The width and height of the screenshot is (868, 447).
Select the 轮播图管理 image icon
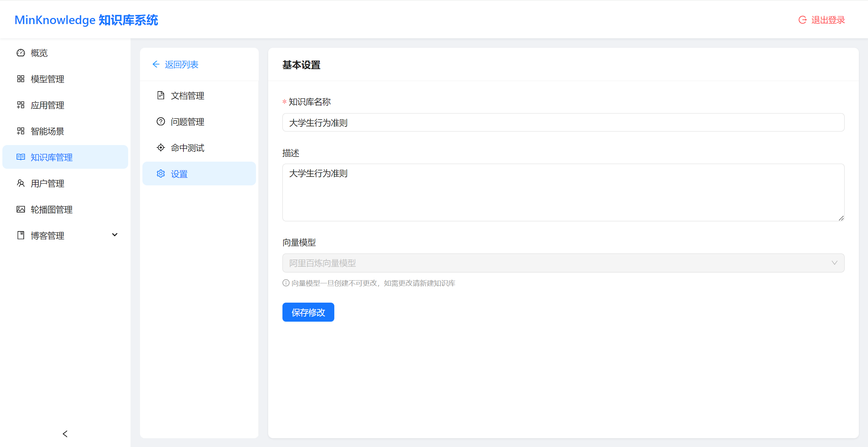[x=20, y=209]
